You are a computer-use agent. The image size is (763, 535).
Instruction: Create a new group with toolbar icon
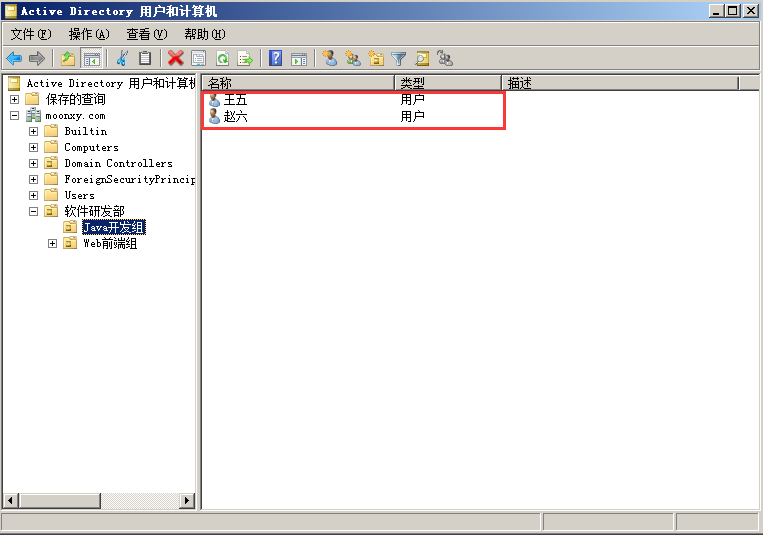click(353, 59)
